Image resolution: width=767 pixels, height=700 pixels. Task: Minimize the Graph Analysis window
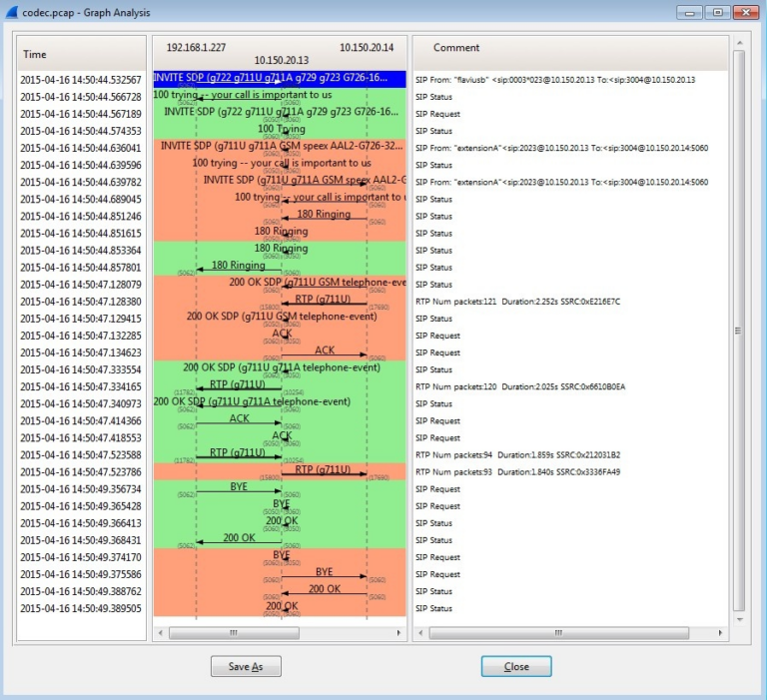coord(690,12)
